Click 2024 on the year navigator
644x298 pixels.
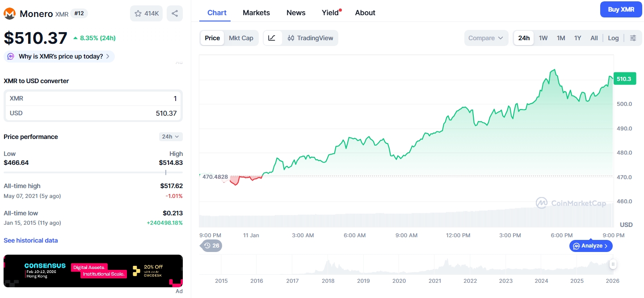(541, 281)
